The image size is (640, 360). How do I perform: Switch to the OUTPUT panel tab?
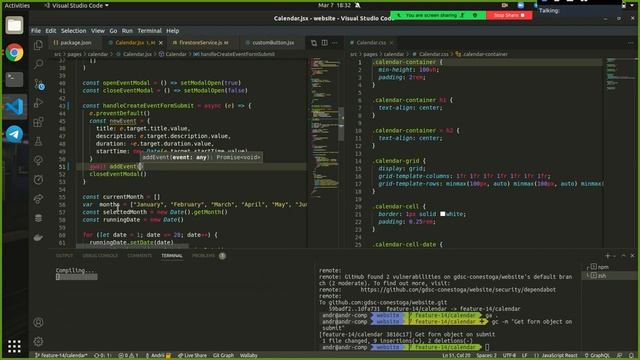[x=64, y=256]
